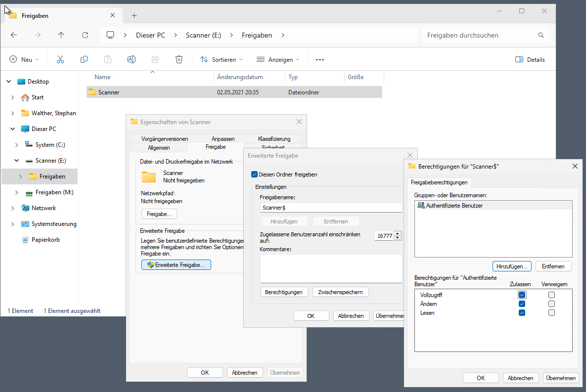Click the Zwischenspeichern button
586x392 pixels.
[x=340, y=292]
